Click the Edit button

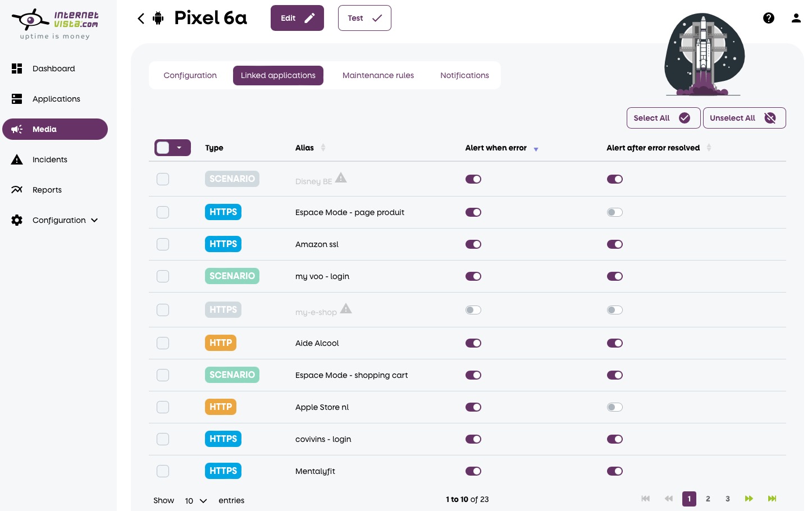pos(297,18)
